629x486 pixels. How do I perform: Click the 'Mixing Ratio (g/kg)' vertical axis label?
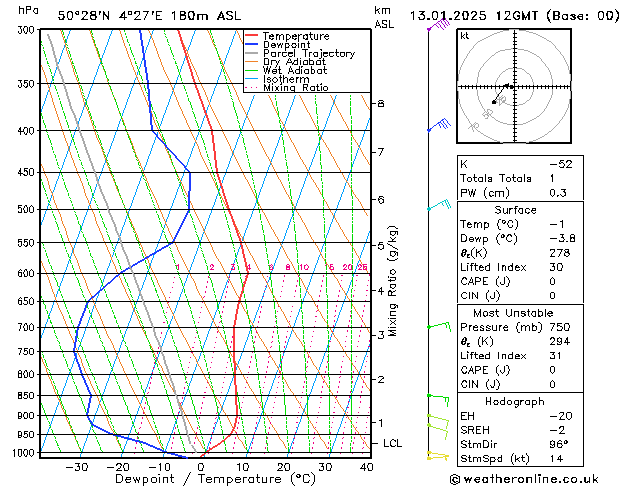(392, 281)
